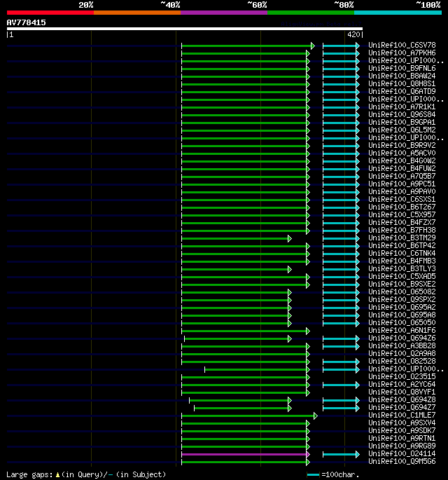This screenshot has width=448, height=480.
Task: Select the UniRef100_Q694Z7 label
Action: [402, 407]
